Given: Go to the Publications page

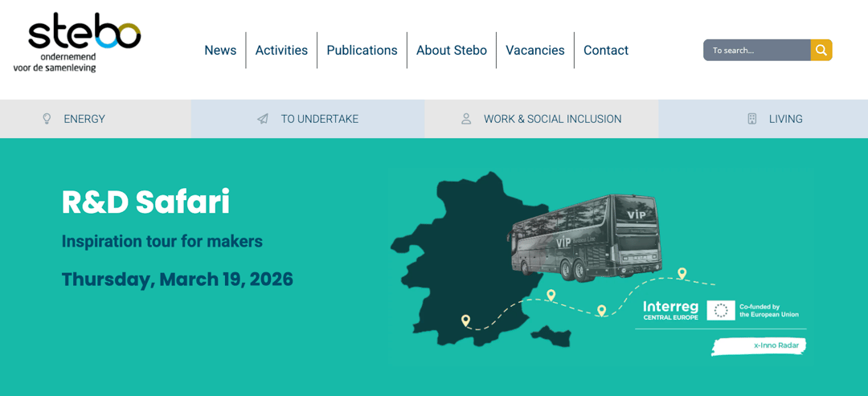Looking at the screenshot, I should point(362,50).
